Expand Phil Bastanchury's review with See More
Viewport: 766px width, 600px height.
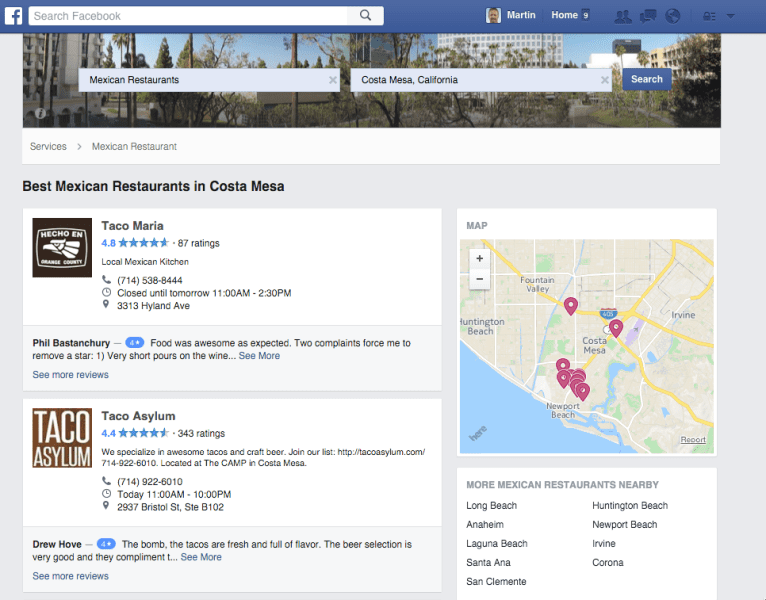tap(259, 356)
